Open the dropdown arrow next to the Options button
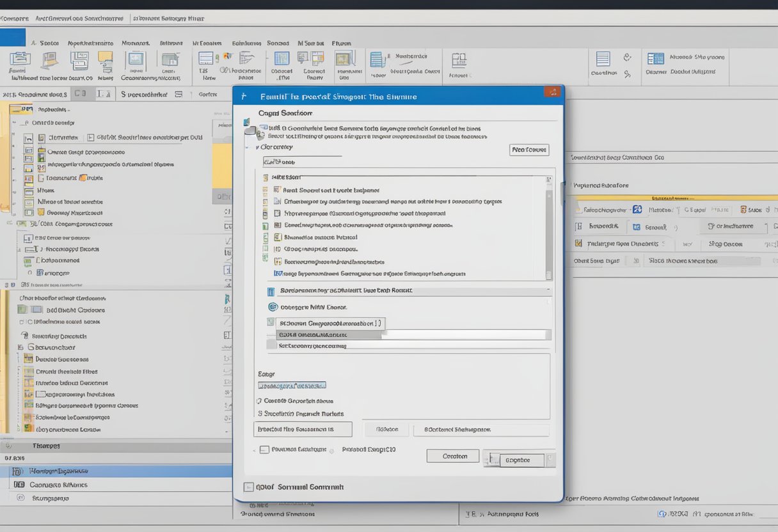The height and width of the screenshot is (532, 778). pos(549,459)
